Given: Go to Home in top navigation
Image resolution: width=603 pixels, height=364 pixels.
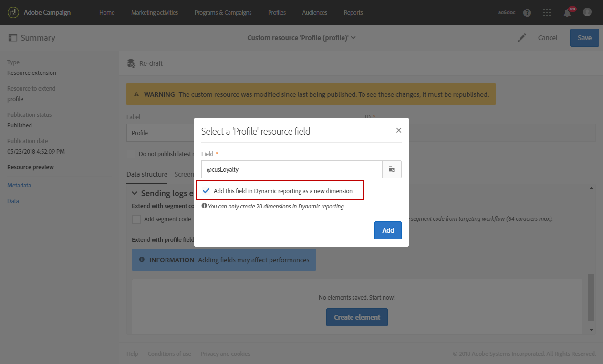Looking at the screenshot, I should [107, 12].
